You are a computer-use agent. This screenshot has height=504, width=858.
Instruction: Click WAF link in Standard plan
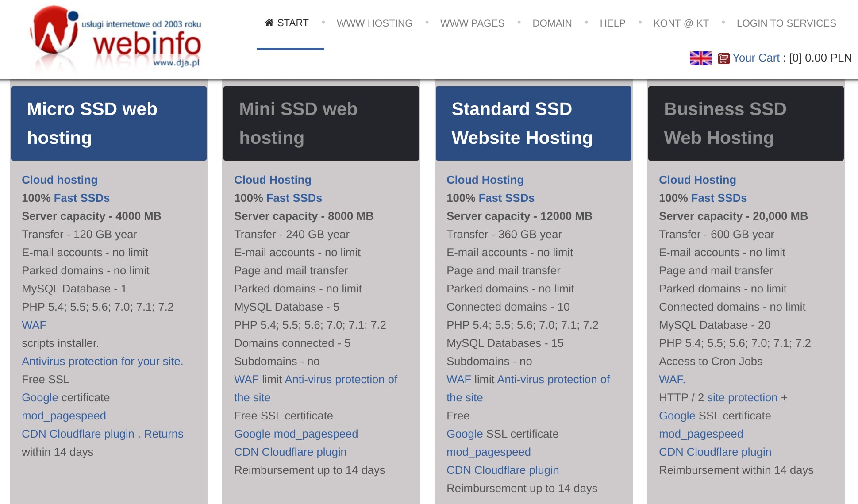[459, 379]
